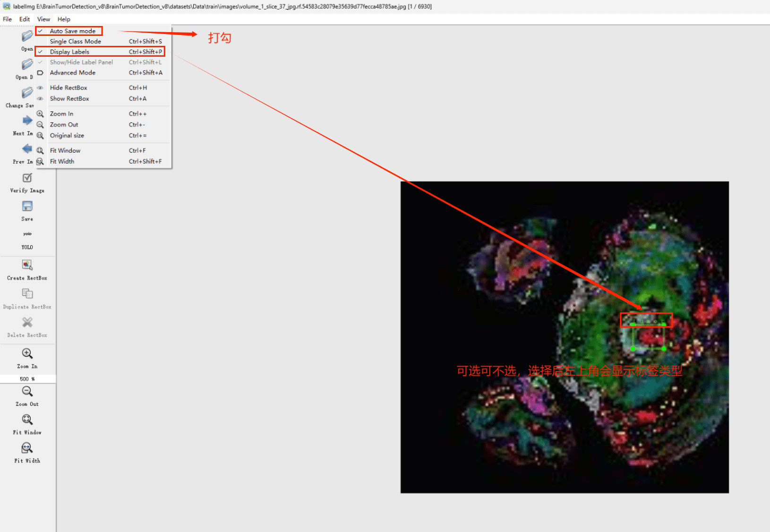Toggle Advanced Mode in View menu
This screenshot has height=532, width=770.
pyautogui.click(x=72, y=73)
